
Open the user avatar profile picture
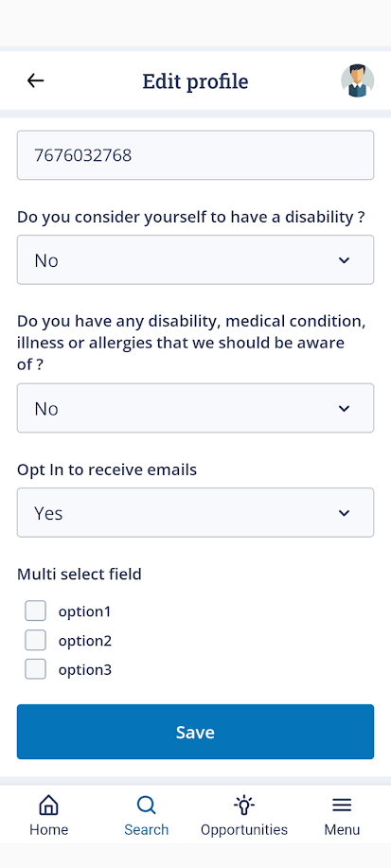click(357, 80)
